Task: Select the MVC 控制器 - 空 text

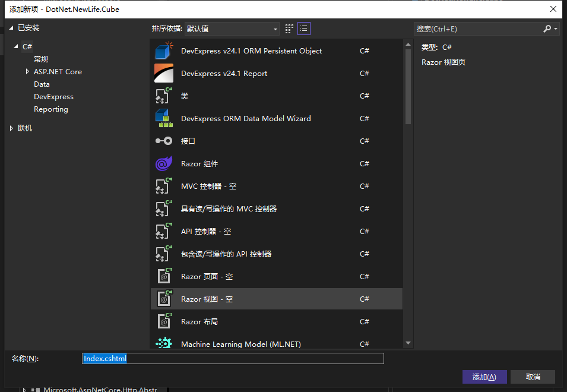Action: click(208, 186)
